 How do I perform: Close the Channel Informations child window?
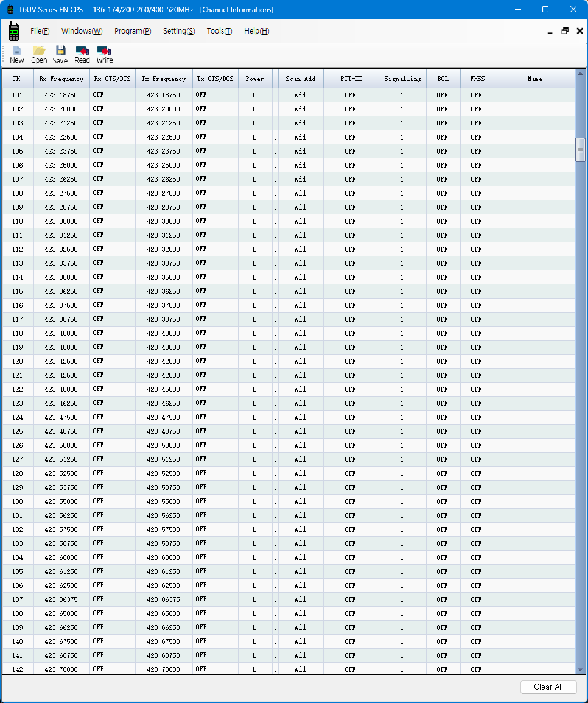click(579, 31)
